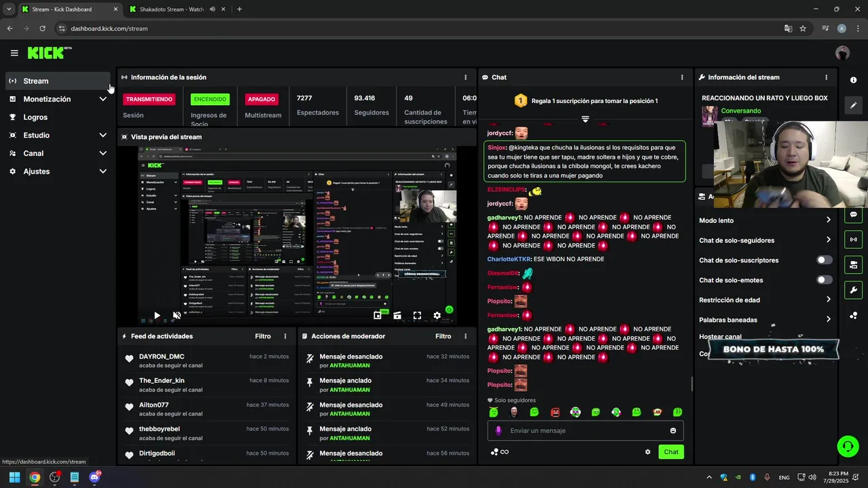Open a new browser tab
The width and height of the screenshot is (868, 488).
239,9
